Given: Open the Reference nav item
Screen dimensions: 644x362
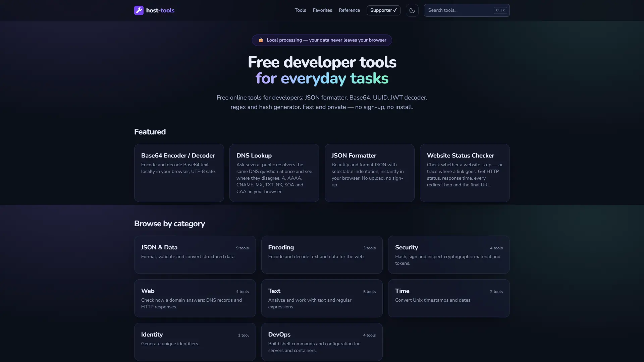Looking at the screenshot, I should tap(349, 10).
